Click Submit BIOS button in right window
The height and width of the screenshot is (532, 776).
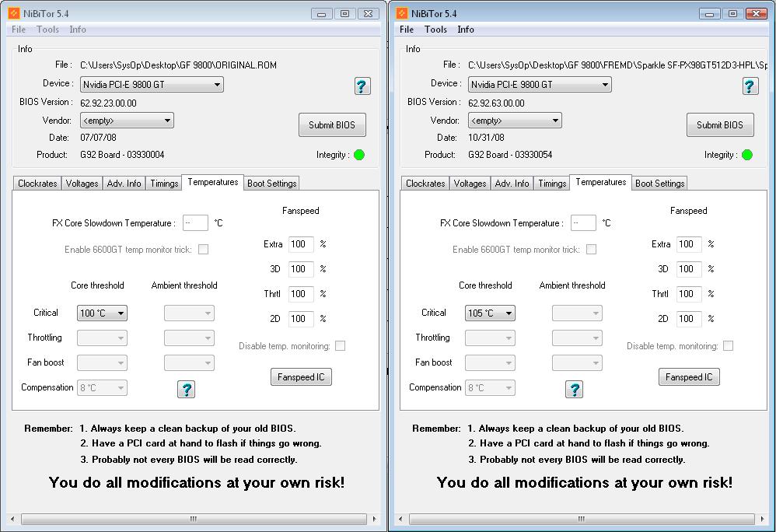tap(720, 125)
